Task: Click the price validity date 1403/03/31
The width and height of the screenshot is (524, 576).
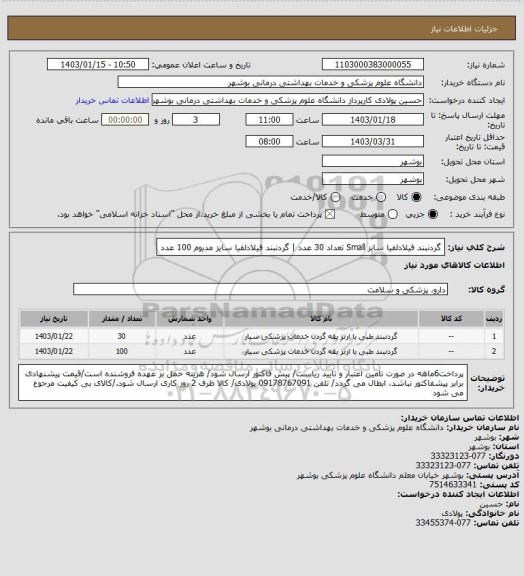Action: (x=373, y=141)
